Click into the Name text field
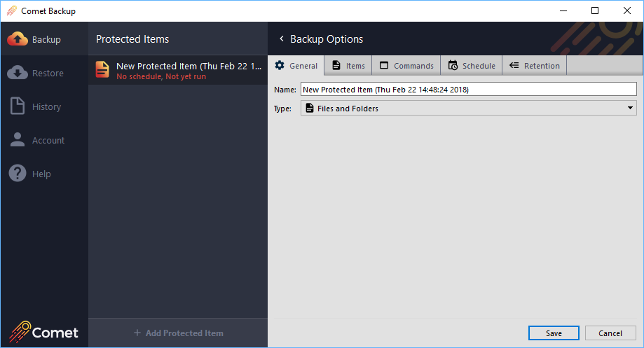This screenshot has height=348, width=644. tap(468, 90)
